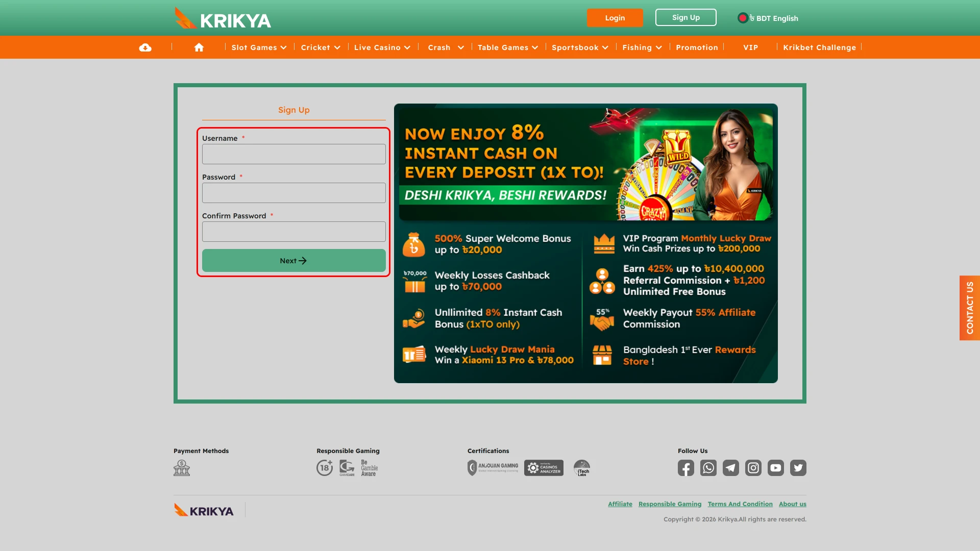Viewport: 980px width, 551px height.
Task: Click the cloud download app icon
Action: tap(145, 47)
